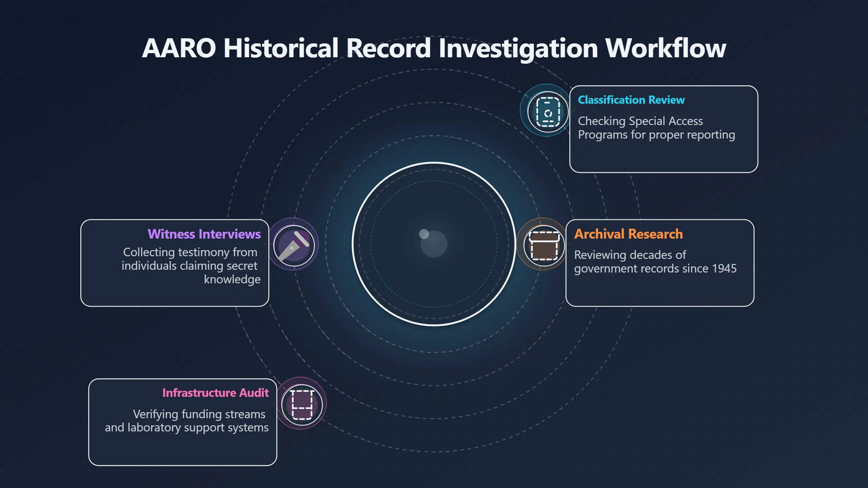
Task: Click text 'Reviewing decades of government records since 1945'
Action: [x=655, y=262]
